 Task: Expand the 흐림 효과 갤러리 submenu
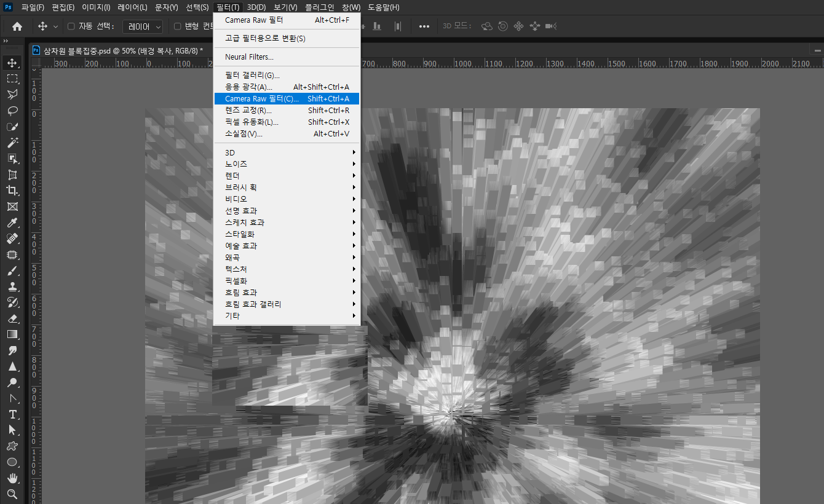click(287, 304)
